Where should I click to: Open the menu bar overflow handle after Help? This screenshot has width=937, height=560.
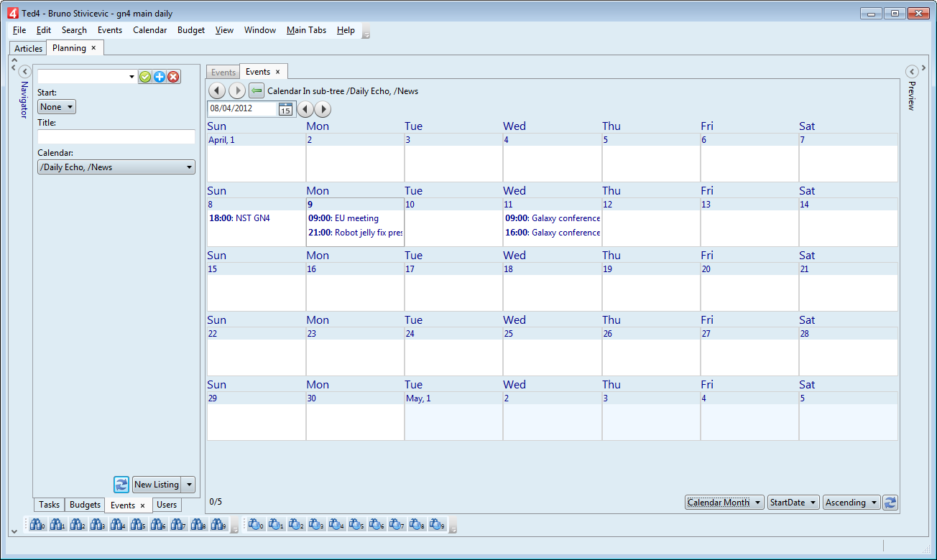coord(366,31)
